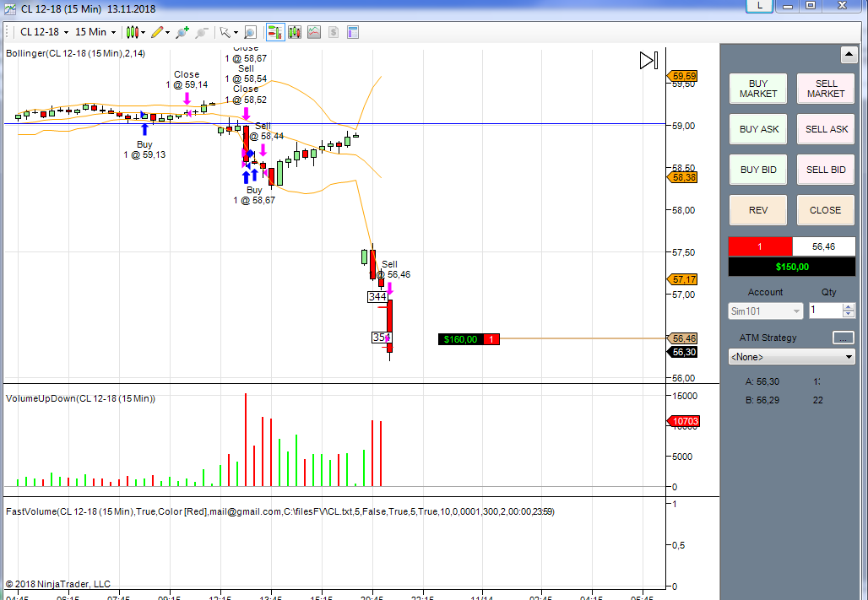The height and width of the screenshot is (600, 868).
Task: Open the 15 Min interval dropdown
Action: [x=95, y=32]
